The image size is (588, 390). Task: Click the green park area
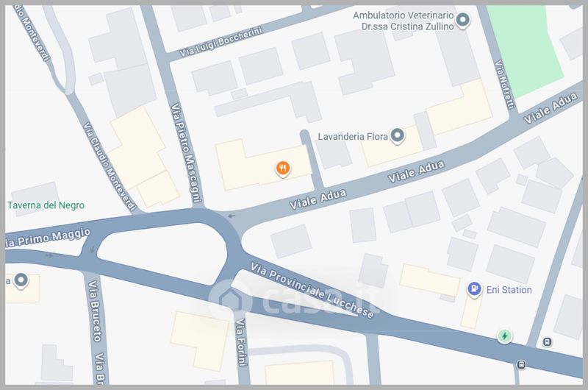(525, 49)
